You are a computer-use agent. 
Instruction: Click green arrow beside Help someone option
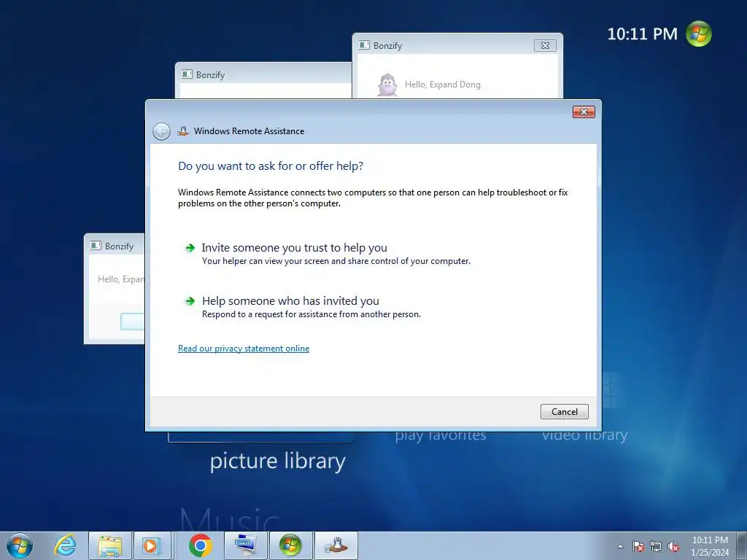coord(190,301)
